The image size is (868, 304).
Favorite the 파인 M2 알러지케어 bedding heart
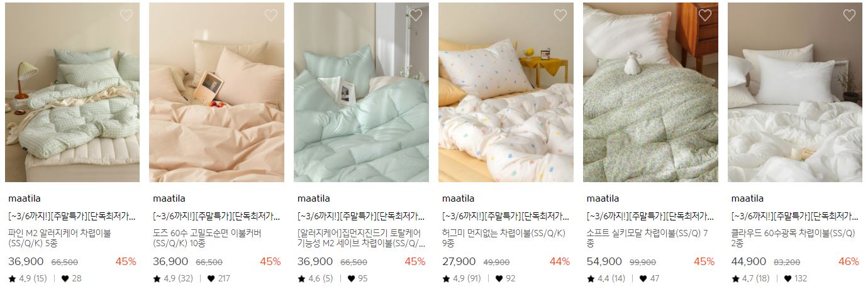(x=126, y=16)
